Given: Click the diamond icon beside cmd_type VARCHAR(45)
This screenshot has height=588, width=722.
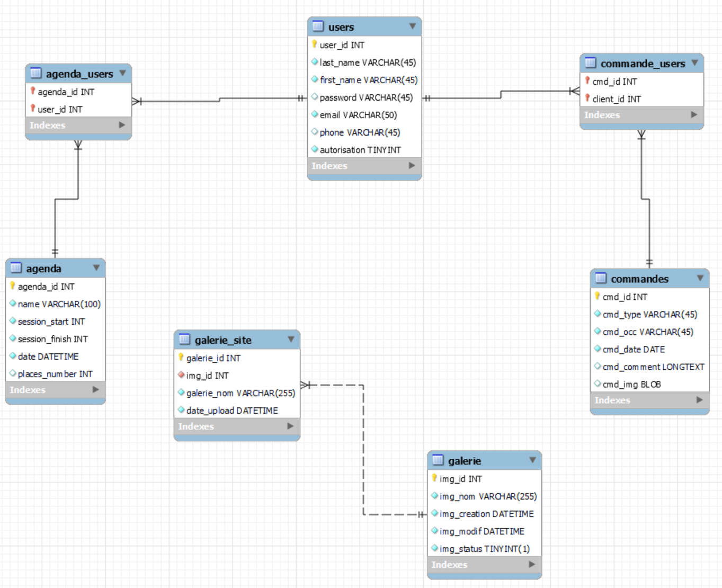Looking at the screenshot, I should 598,314.
